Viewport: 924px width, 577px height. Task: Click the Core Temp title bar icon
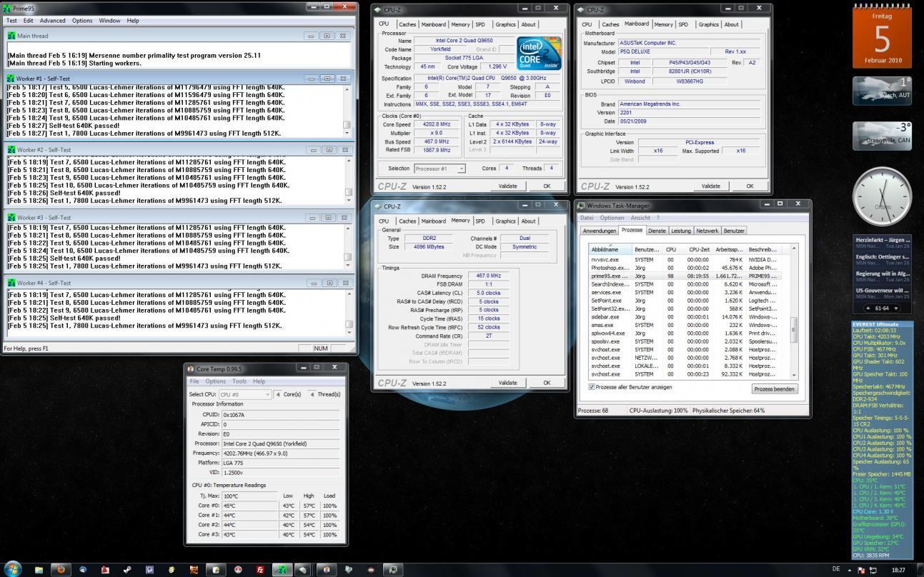191,368
